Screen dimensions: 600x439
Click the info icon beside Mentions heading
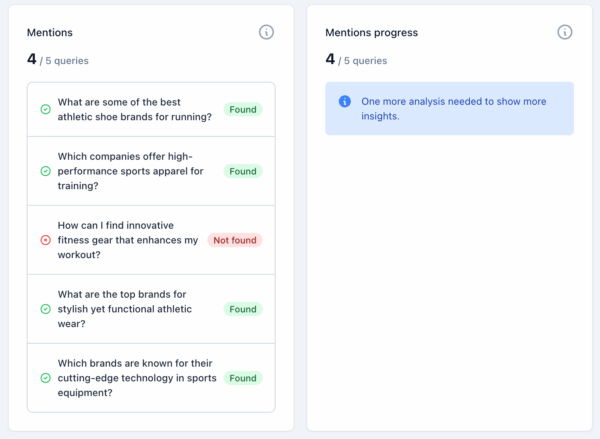point(266,32)
